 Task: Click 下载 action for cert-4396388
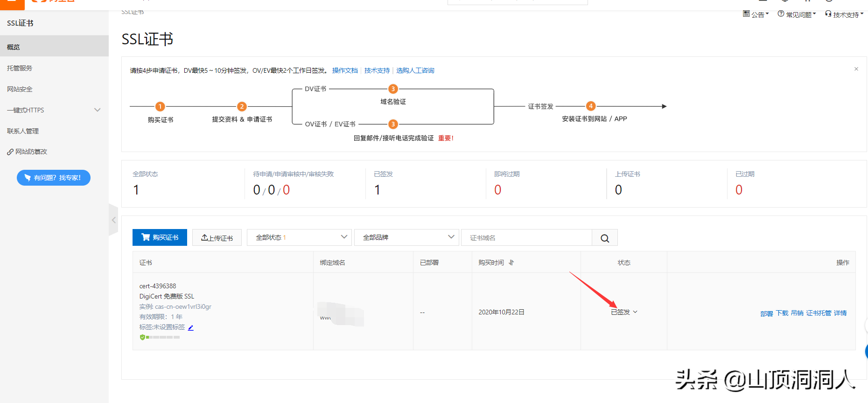(x=782, y=313)
